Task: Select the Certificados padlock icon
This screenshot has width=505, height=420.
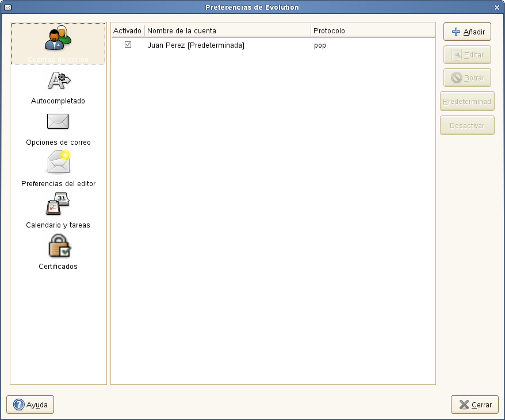Action: pyautogui.click(x=59, y=245)
